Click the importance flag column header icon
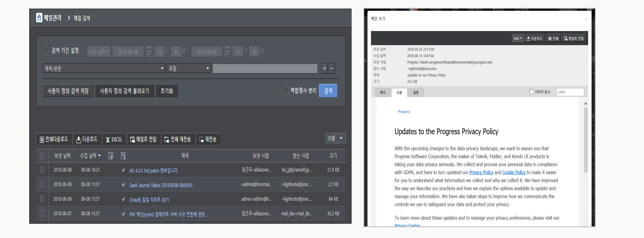Screen dimensions: 644x238 point(123,156)
